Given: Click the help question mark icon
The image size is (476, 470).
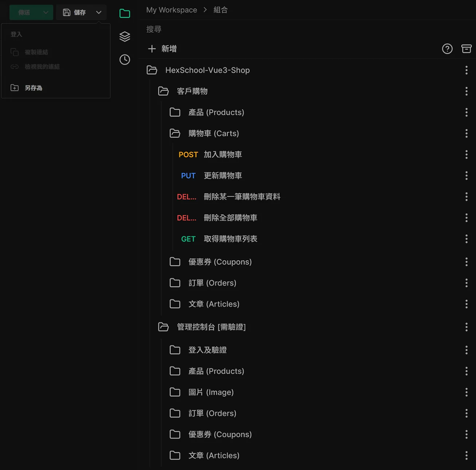Looking at the screenshot, I should click(x=447, y=49).
